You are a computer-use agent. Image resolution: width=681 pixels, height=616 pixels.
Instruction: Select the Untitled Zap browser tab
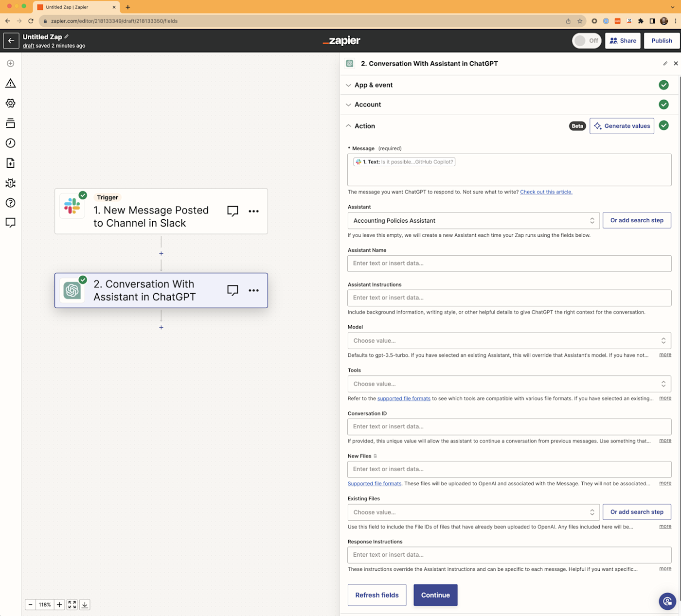click(77, 7)
